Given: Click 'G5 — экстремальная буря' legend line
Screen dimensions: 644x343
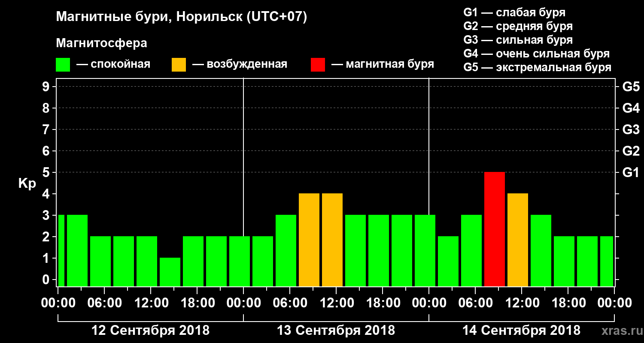Looking at the screenshot, I should [x=538, y=67].
